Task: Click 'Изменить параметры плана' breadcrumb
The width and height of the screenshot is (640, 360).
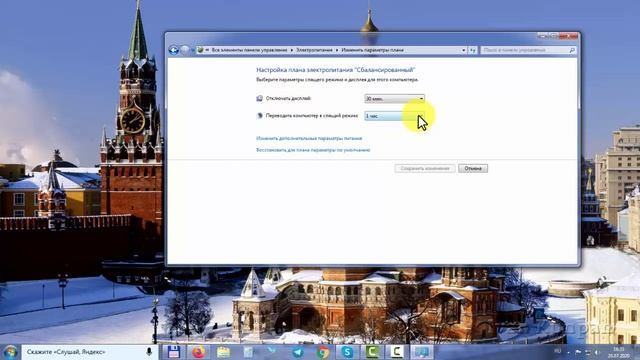Action: coord(372,50)
